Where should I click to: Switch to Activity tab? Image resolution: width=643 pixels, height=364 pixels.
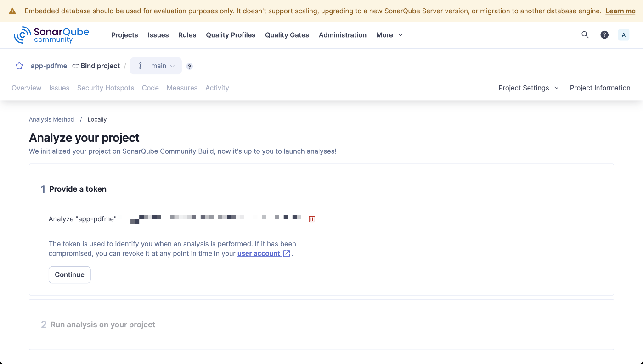[x=217, y=88]
